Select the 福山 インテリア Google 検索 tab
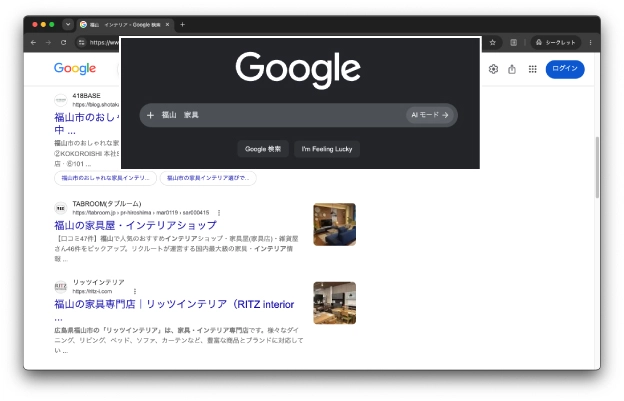The image size is (624, 401). 125,25
